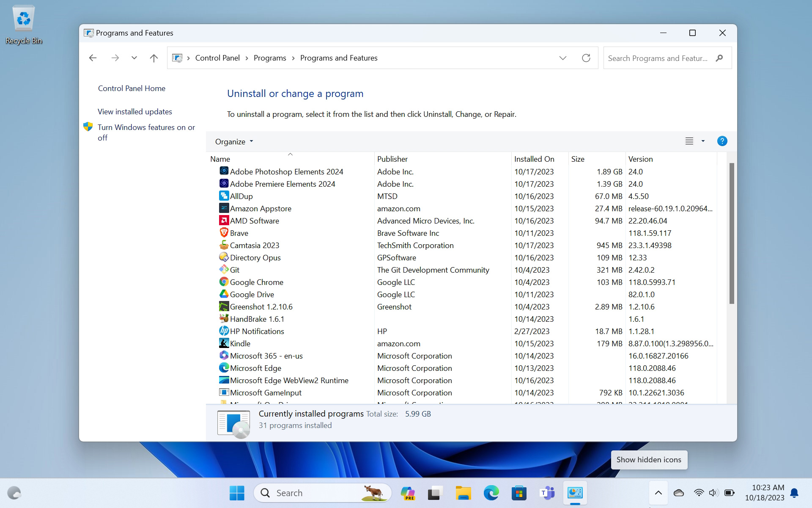Sort list by Publisher column header
Screen dimensions: 812x508
click(392, 159)
